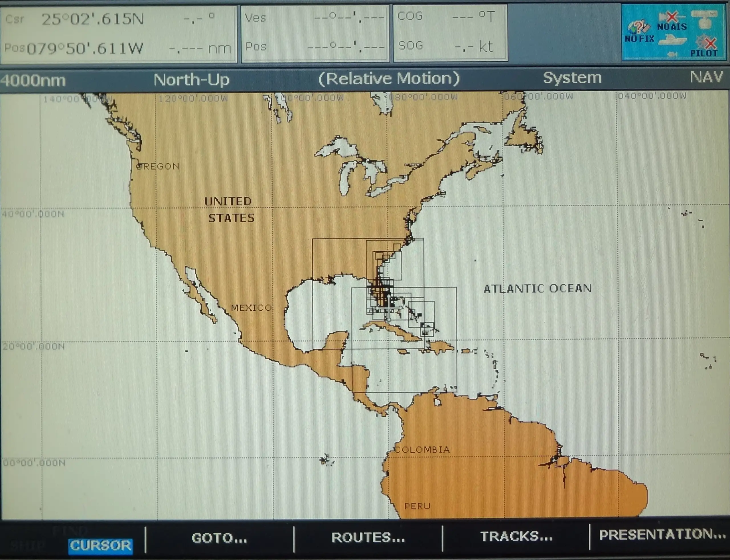Tap the autopilot PILOT status icon
The height and width of the screenshot is (560, 730).
point(705,47)
